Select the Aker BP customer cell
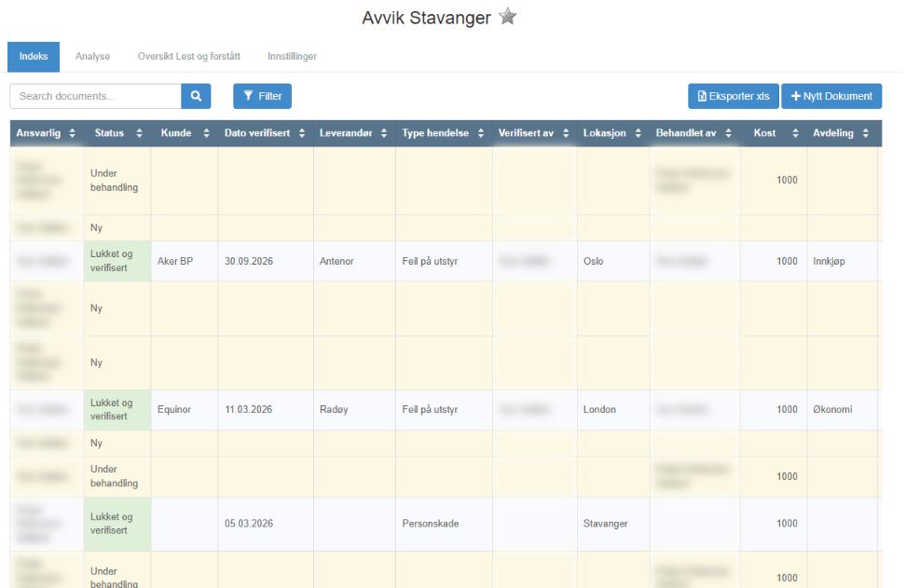The height and width of the screenshot is (588, 906). 185,261
